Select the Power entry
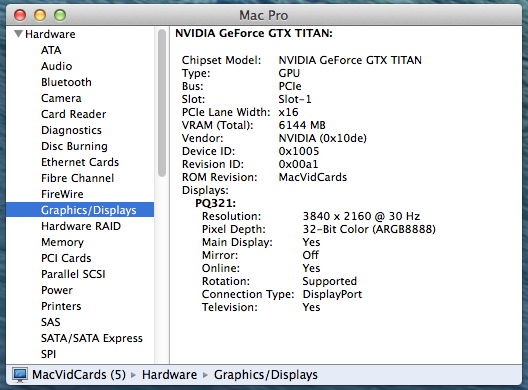Screen dimensions: 528x390 click(57, 290)
